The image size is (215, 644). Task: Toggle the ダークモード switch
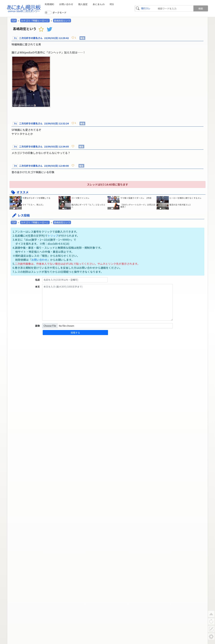coord(48,13)
